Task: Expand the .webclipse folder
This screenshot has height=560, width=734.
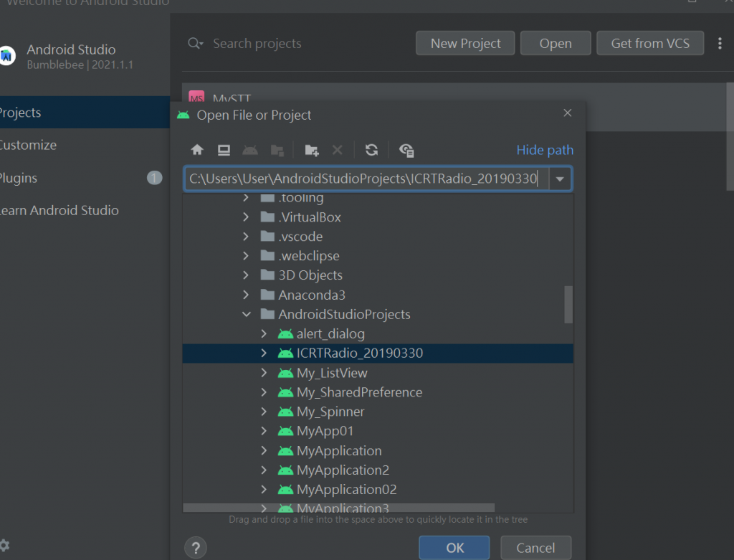Action: (247, 256)
